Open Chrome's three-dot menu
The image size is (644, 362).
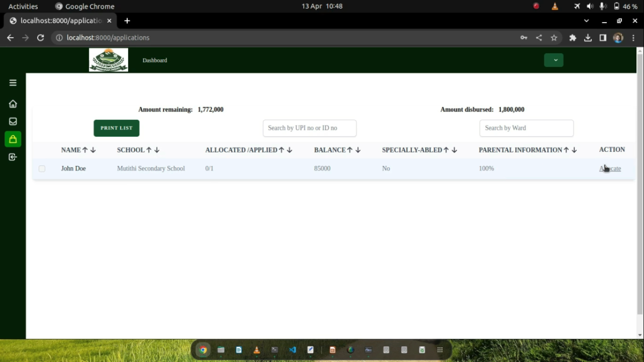pos(634,38)
